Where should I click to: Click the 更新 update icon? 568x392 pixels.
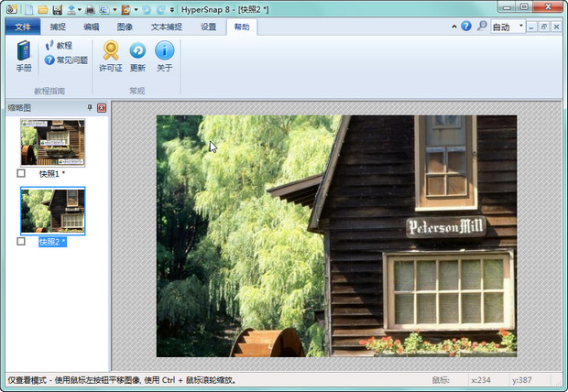pos(137,55)
